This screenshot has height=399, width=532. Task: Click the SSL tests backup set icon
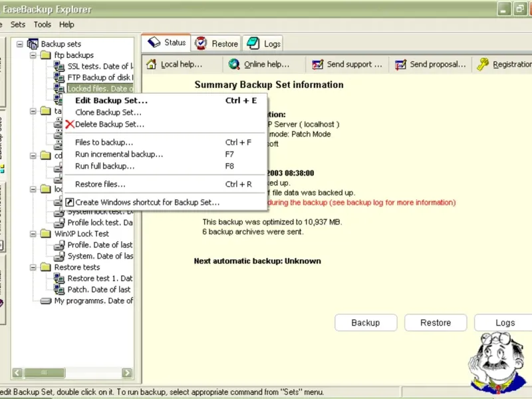click(59, 66)
